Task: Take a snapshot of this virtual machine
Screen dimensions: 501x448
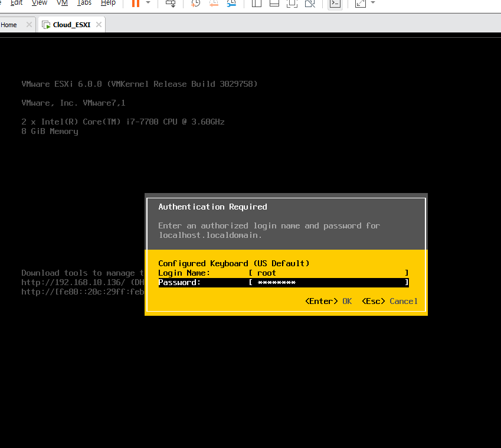Action: 195,3
